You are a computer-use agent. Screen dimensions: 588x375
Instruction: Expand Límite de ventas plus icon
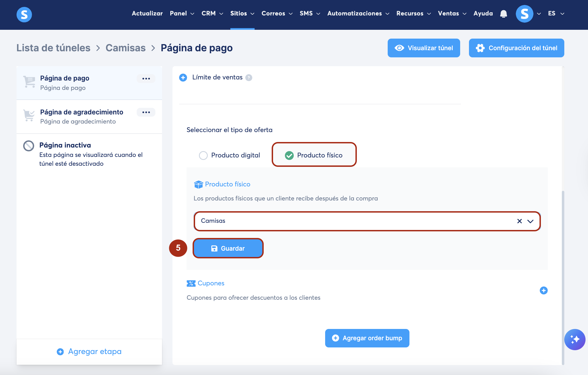183,78
